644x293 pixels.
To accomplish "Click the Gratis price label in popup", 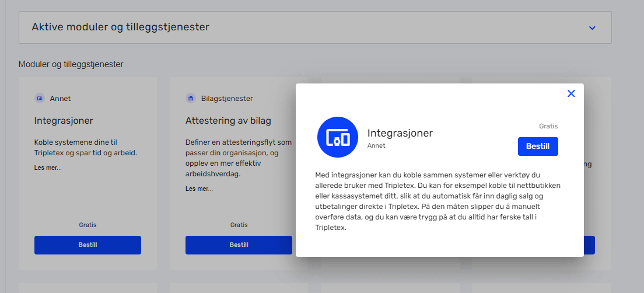I will pyautogui.click(x=548, y=126).
